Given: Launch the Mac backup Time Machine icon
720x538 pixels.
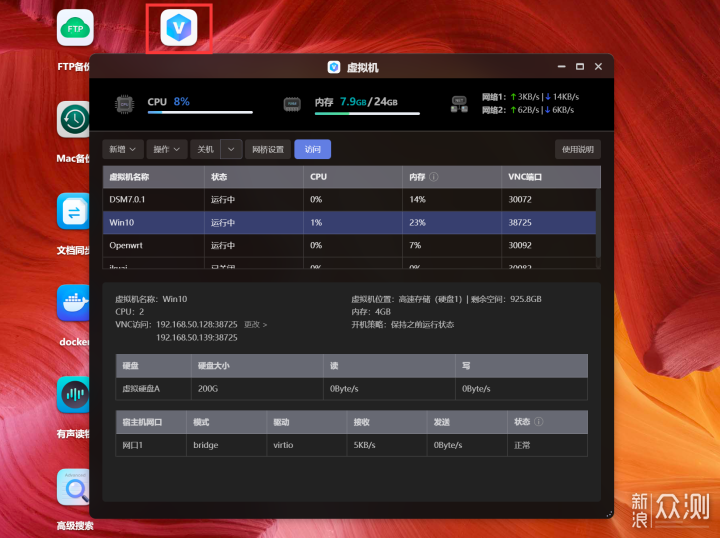Looking at the screenshot, I should click(75, 120).
